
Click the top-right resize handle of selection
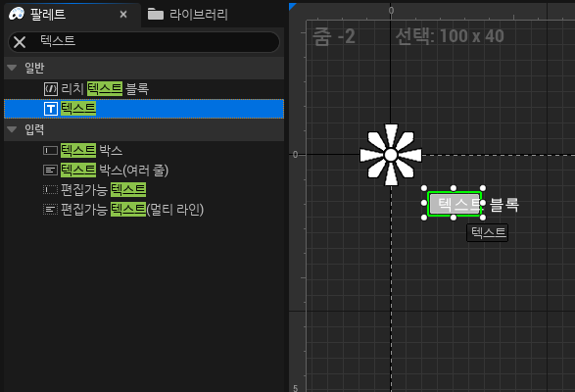pos(483,188)
